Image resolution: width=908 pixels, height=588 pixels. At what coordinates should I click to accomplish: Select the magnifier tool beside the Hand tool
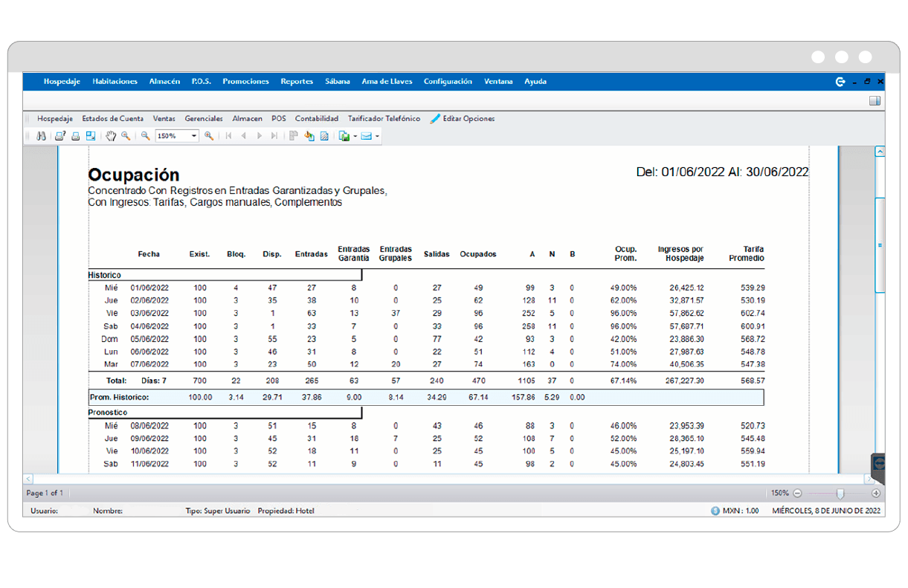pos(126,136)
